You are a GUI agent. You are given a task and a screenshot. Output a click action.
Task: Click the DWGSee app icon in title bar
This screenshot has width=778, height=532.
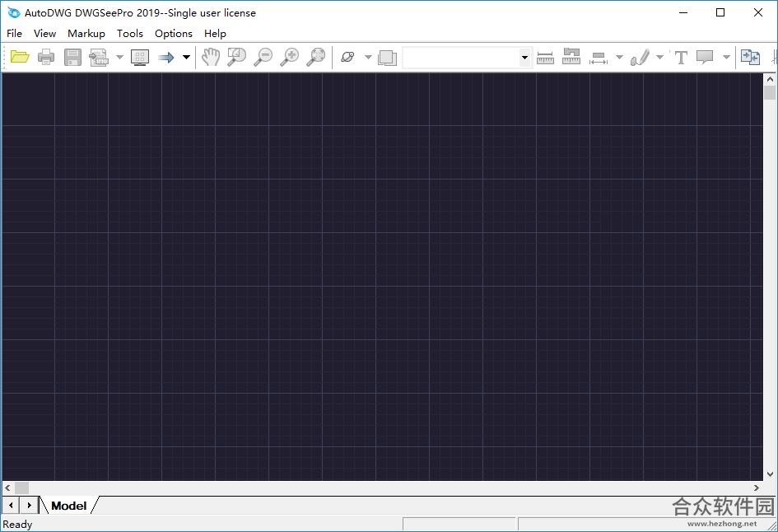point(13,12)
